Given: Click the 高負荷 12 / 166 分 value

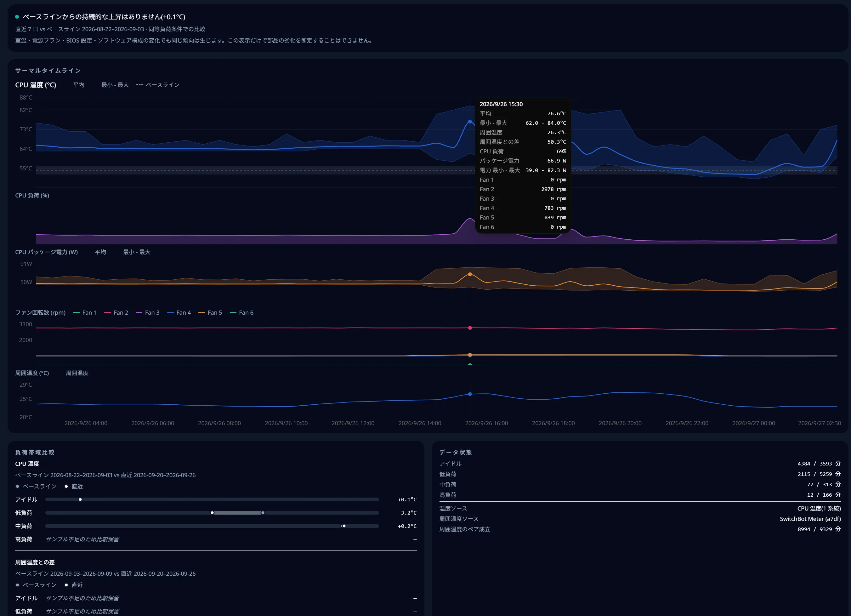Looking at the screenshot, I should pyautogui.click(x=824, y=495).
